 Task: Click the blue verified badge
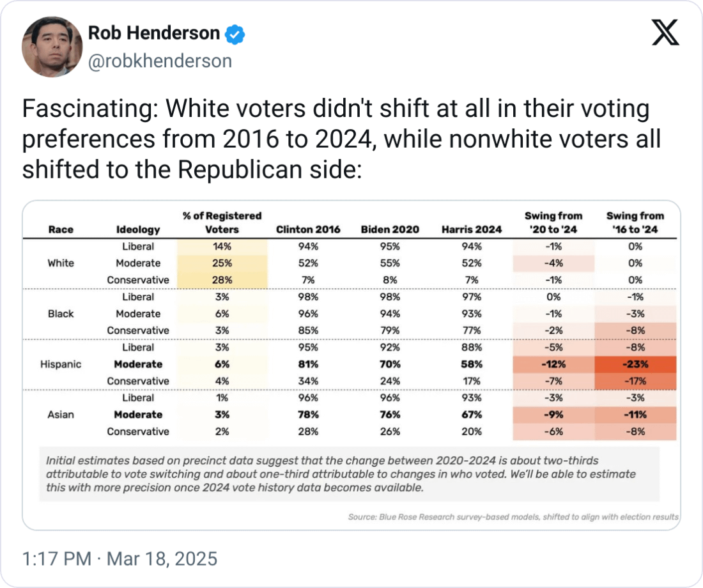[x=236, y=33]
